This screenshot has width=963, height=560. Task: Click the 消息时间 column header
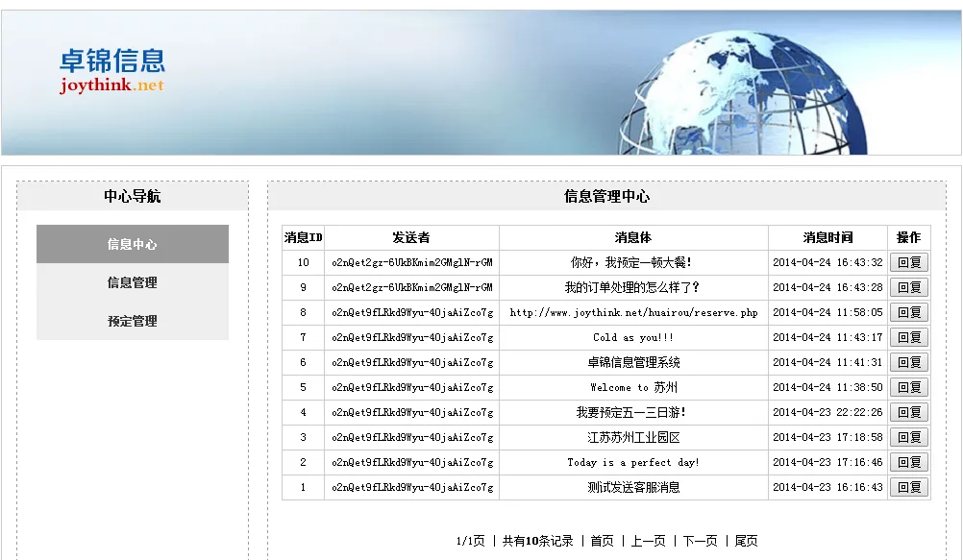click(x=827, y=237)
